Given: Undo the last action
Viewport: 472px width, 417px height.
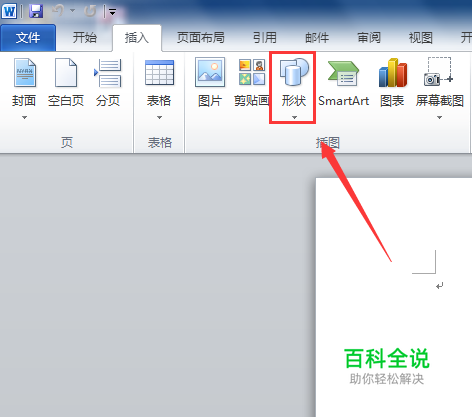Looking at the screenshot, I should pos(58,11).
